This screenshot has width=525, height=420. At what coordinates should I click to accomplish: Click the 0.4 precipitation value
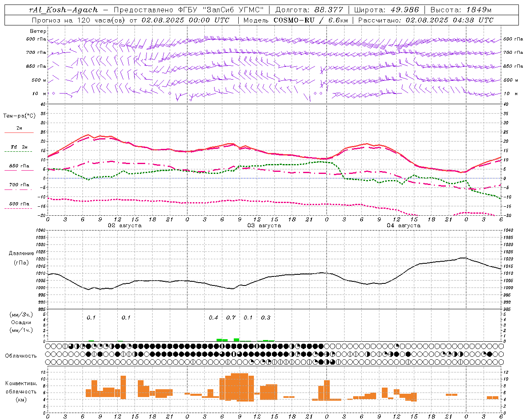tap(213, 318)
